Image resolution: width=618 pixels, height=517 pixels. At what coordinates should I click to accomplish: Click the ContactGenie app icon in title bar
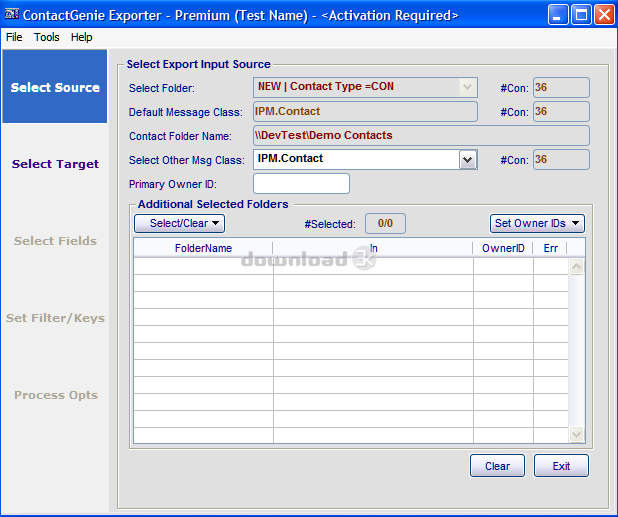point(12,15)
